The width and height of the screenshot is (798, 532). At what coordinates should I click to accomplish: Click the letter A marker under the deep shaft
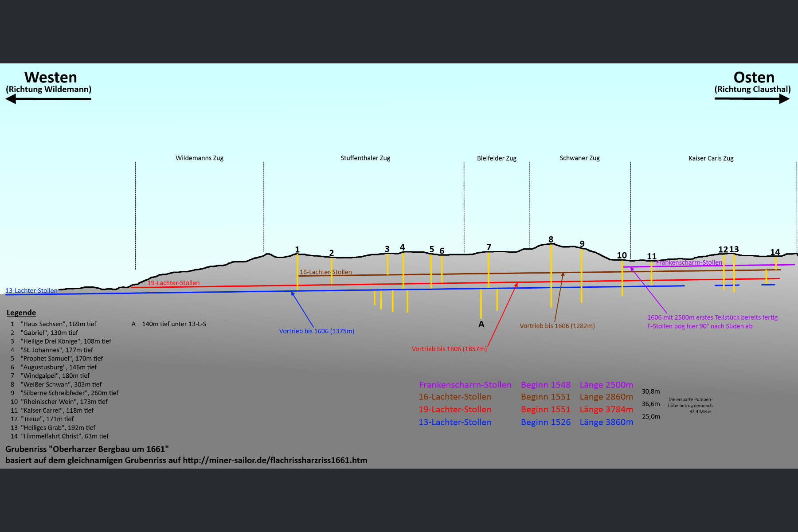click(481, 324)
